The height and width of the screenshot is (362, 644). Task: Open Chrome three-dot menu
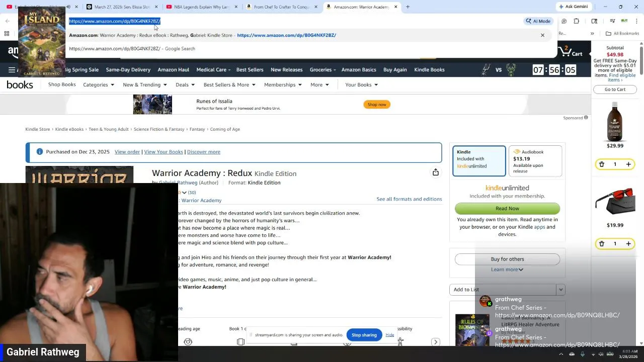click(637, 21)
